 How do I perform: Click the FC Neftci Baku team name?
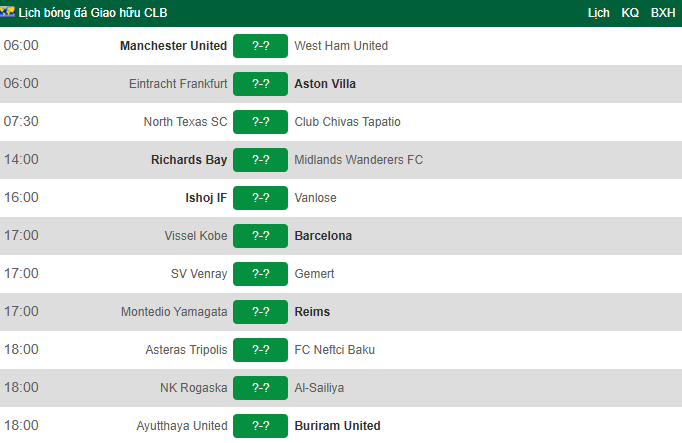pyautogui.click(x=334, y=350)
